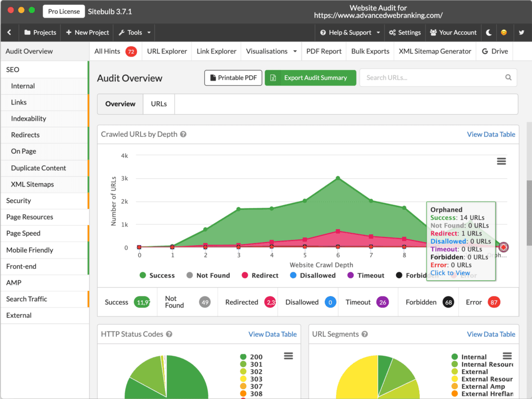Click the Not Found 49 badge
The height and width of the screenshot is (399, 532).
click(205, 302)
